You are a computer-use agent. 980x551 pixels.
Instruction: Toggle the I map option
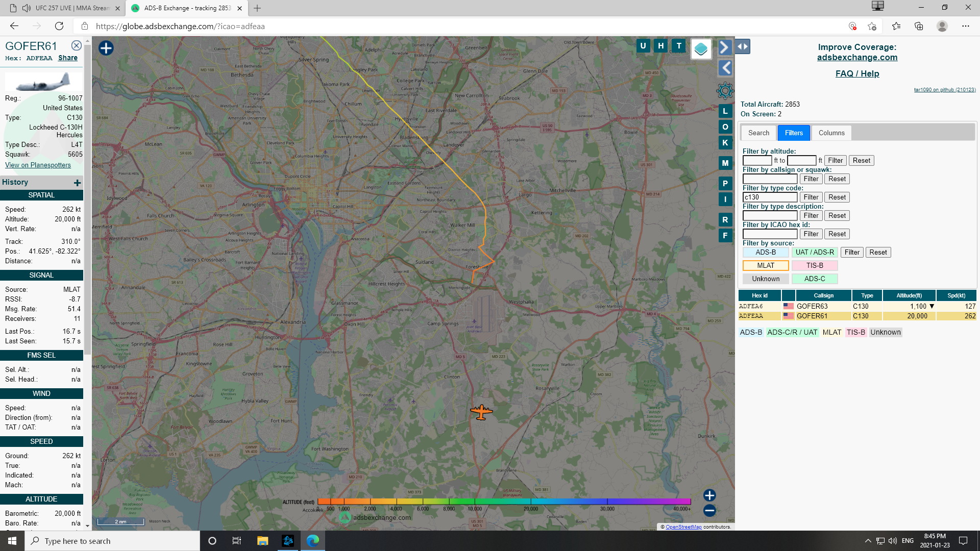tap(725, 199)
